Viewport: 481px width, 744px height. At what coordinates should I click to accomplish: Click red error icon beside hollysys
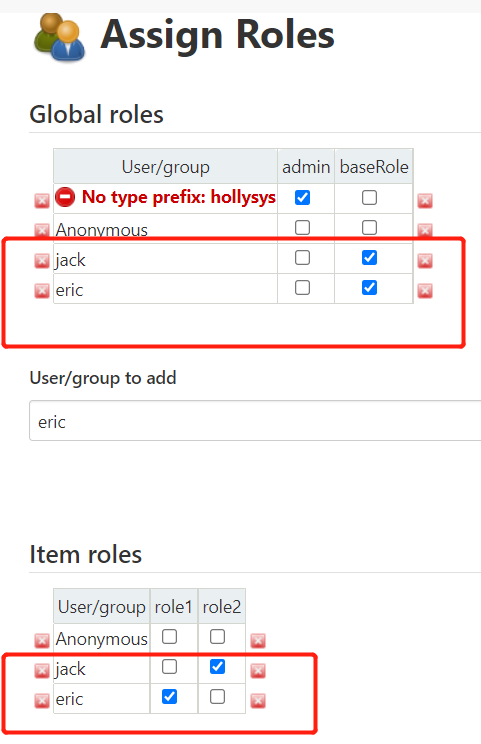tap(65, 196)
